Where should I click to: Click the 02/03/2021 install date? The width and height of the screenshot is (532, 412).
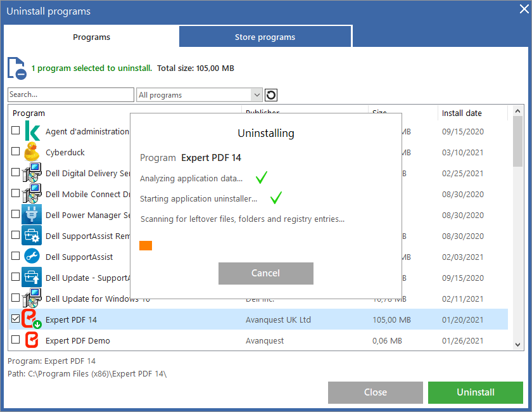pos(463,257)
